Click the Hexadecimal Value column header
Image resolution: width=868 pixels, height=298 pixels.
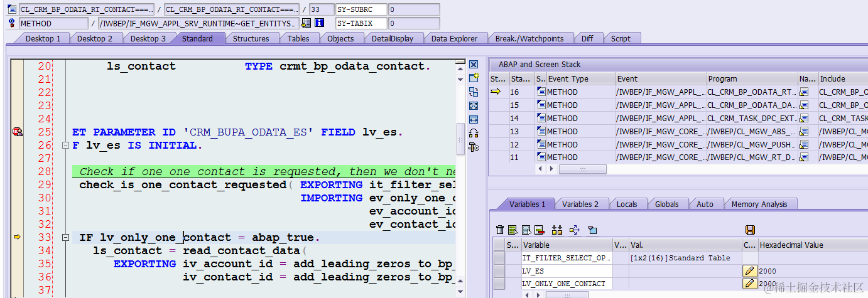[x=813, y=245]
